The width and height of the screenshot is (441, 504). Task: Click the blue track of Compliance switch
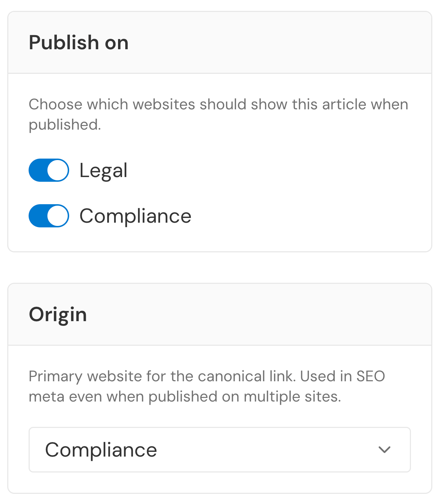point(38,216)
